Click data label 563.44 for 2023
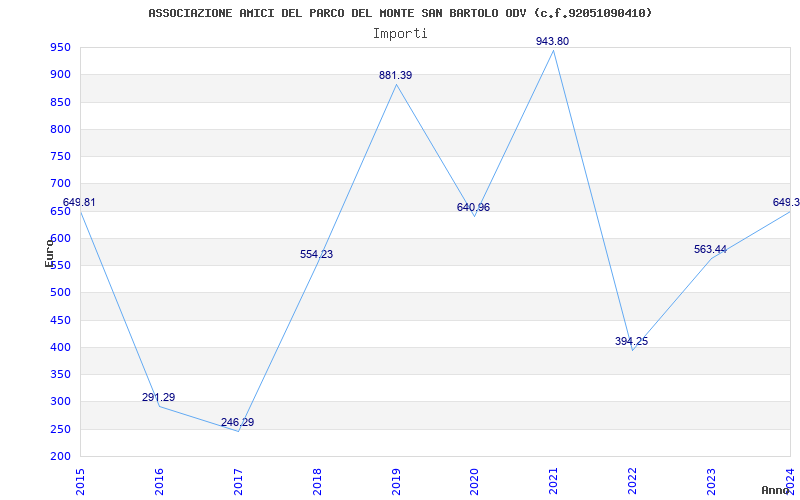Screen dimensions: 800x500 [x=710, y=249]
